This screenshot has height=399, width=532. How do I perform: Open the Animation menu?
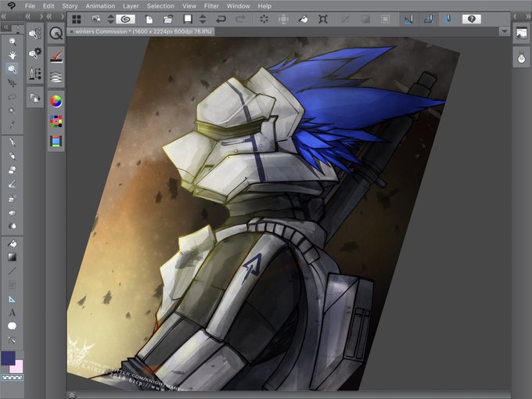[x=100, y=6]
